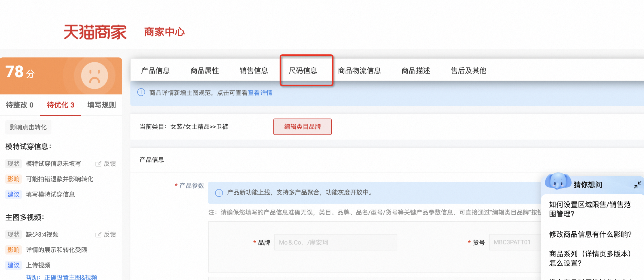
Task: Open 正确设置主图&视频 help link
Action: click(x=71, y=277)
